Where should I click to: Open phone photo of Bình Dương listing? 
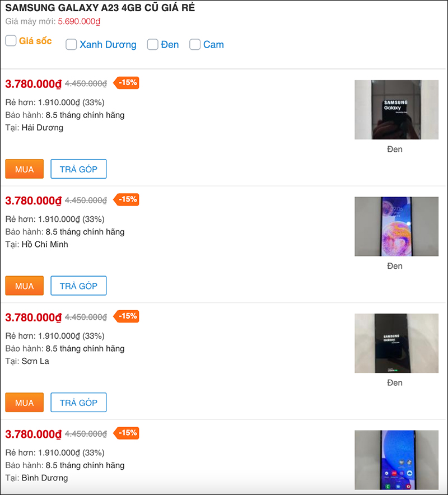(396, 460)
